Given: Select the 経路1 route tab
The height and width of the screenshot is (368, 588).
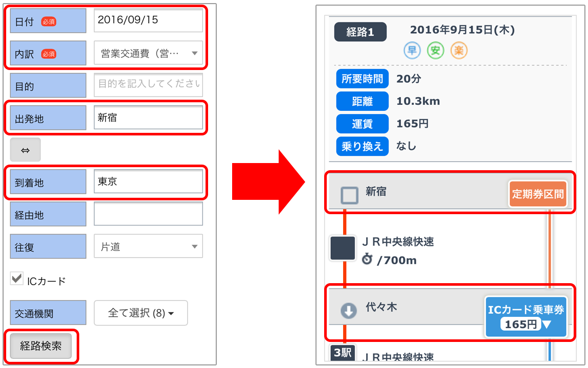Looking at the screenshot, I should pyautogui.click(x=360, y=32).
